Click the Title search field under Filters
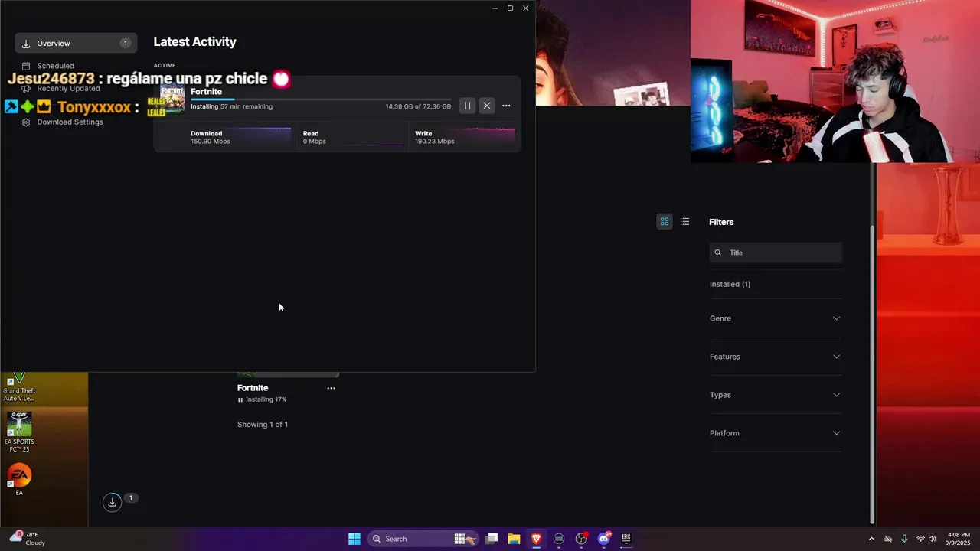Image resolution: width=980 pixels, height=551 pixels. [x=776, y=253]
